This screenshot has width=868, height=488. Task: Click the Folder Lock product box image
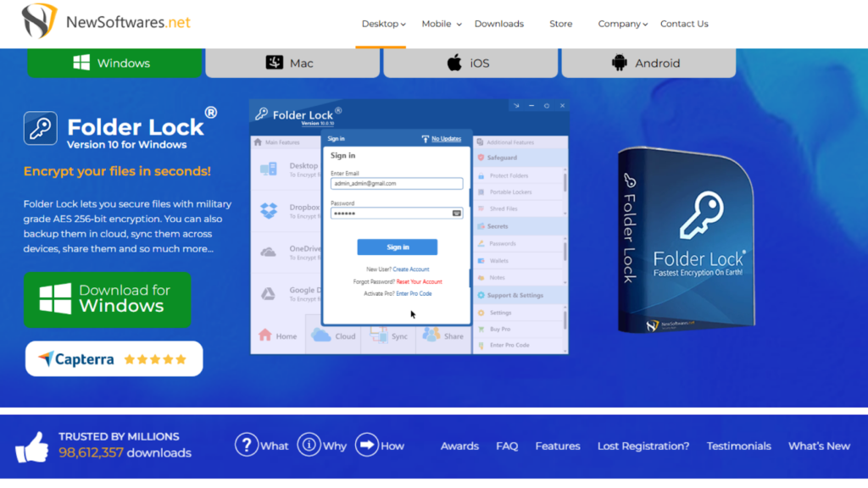685,241
